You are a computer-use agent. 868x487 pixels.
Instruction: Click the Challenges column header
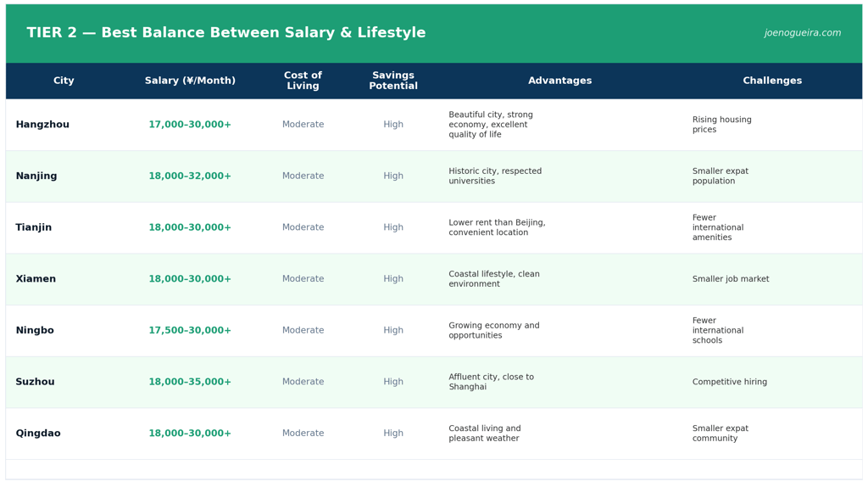(772, 81)
